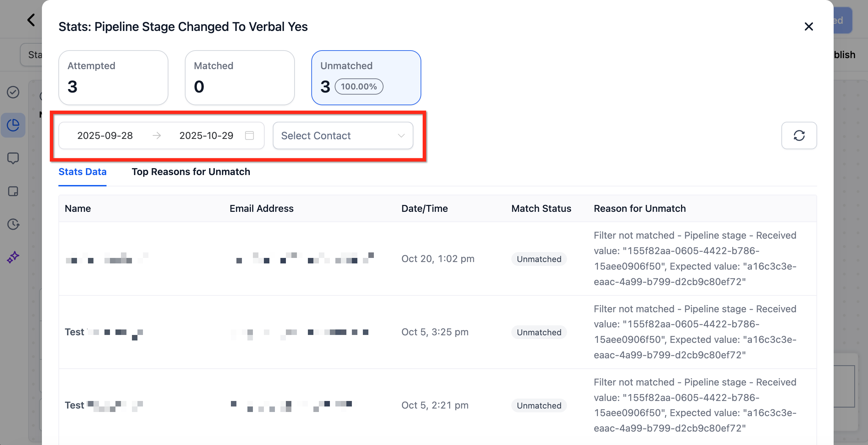The height and width of the screenshot is (445, 868).
Task: Click the sticky note sidebar icon
Action: coord(13,191)
